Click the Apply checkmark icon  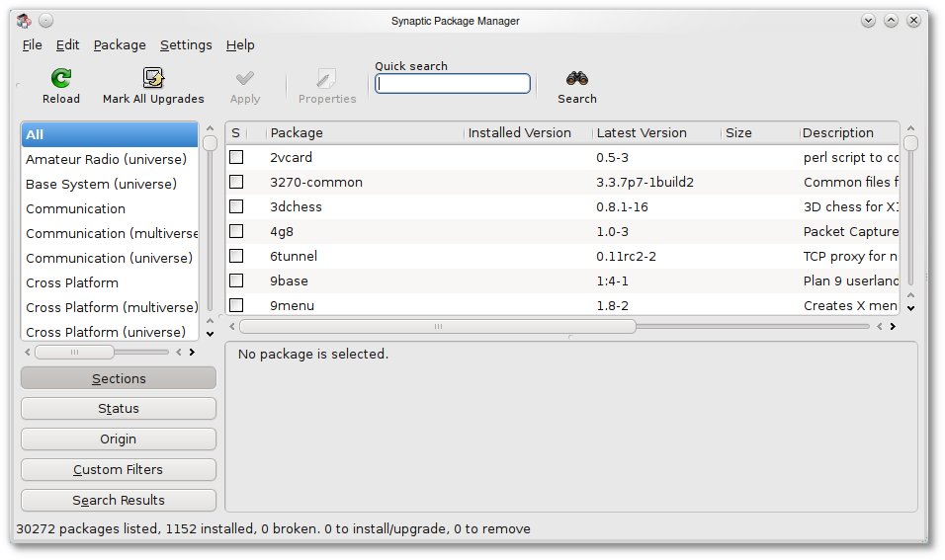pos(245,78)
